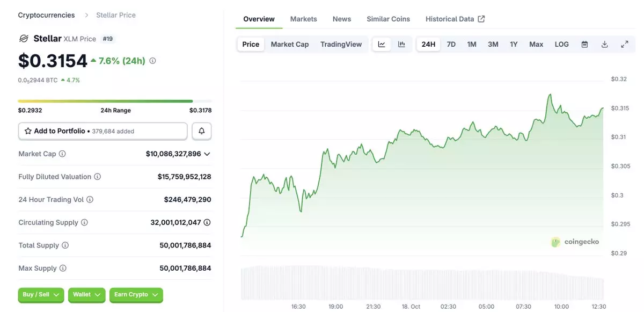Screen dimensions: 644x312
Task: Switch to Similar Coins tab
Action: [388, 19]
